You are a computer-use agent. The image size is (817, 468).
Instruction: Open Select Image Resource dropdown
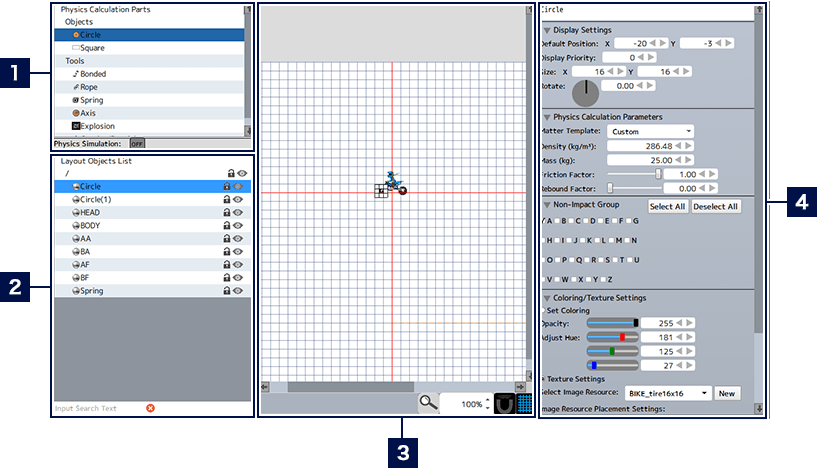click(667, 393)
